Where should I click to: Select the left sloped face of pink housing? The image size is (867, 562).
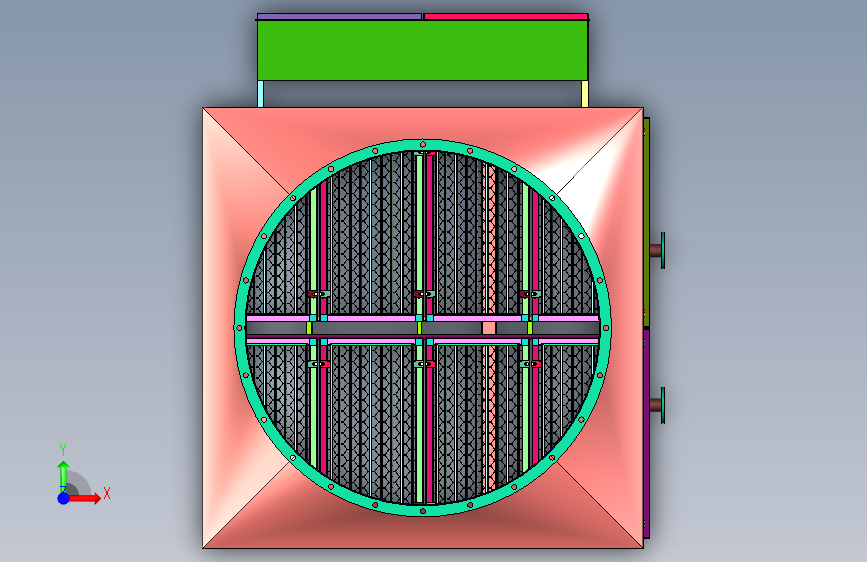pyautogui.click(x=218, y=328)
